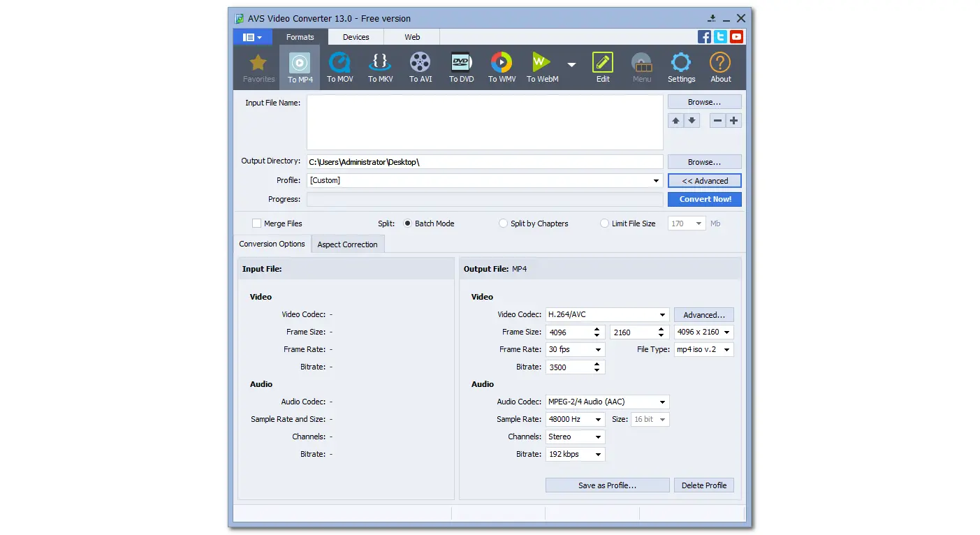Open the Conversion Options tab
980x535 pixels.
tap(272, 244)
